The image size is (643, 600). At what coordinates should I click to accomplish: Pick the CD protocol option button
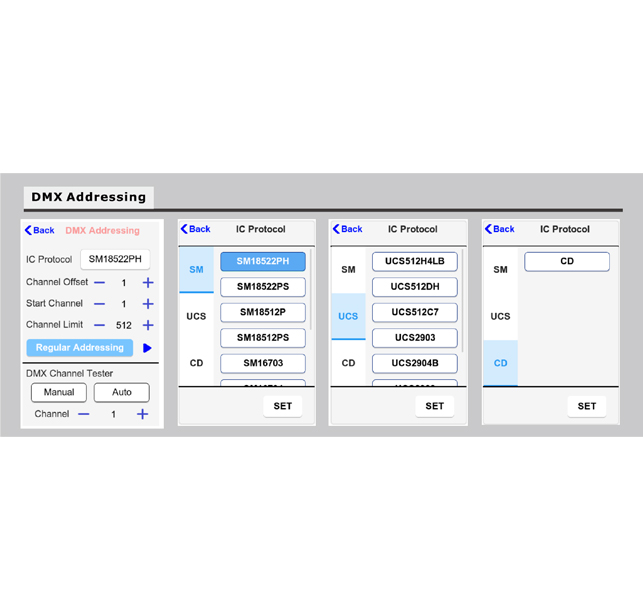point(567,262)
